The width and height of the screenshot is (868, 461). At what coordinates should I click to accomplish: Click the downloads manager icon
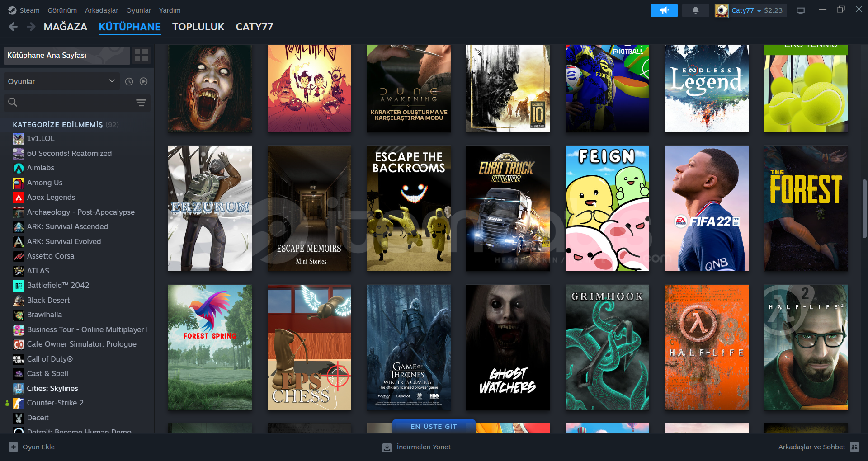[x=387, y=447]
